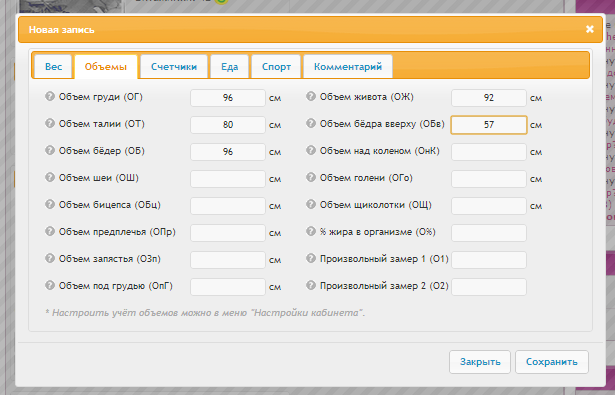Click help icon next to % жира в организме
Viewport: 615px width, 395px height.
click(x=311, y=231)
